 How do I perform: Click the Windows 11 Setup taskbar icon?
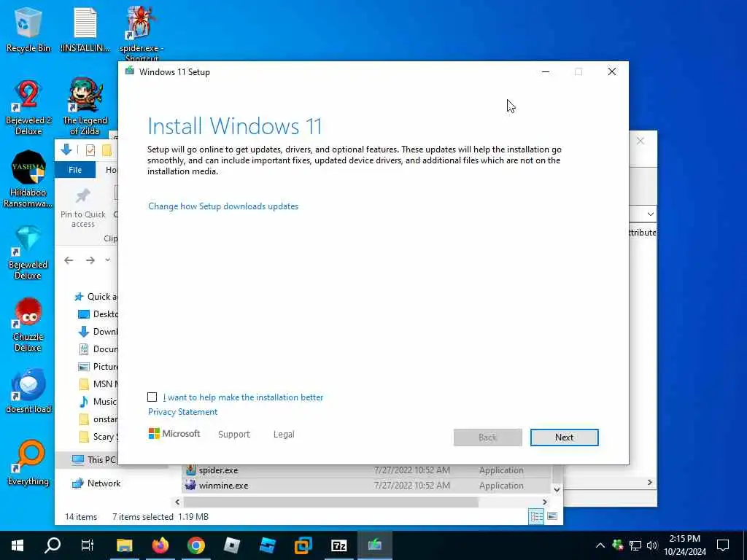[375, 545]
